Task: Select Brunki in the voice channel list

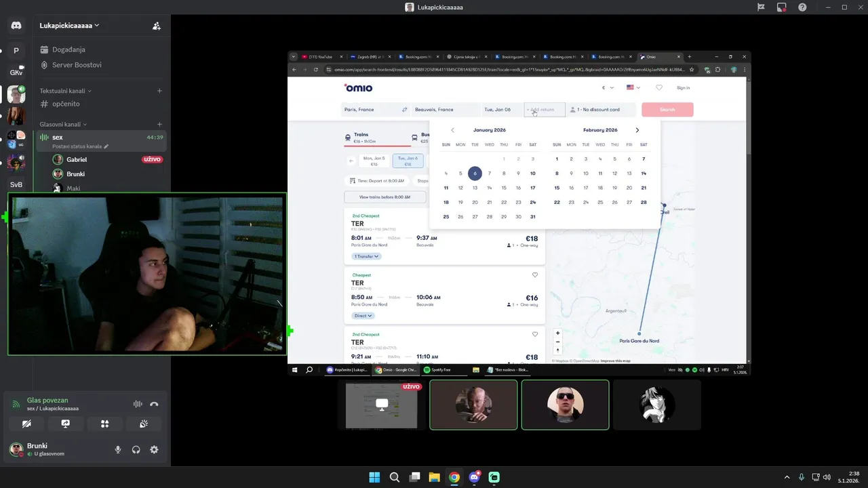Action: pos(76,174)
